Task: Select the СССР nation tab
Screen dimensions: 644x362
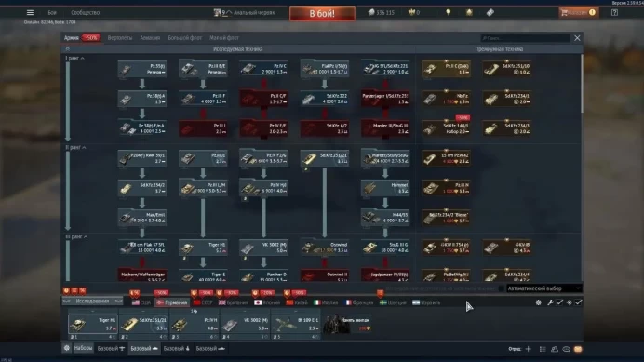Action: pos(203,302)
